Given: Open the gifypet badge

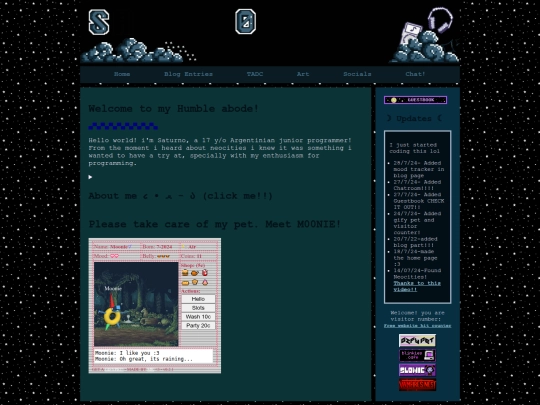Looking at the screenshot, I should [x=417, y=340].
